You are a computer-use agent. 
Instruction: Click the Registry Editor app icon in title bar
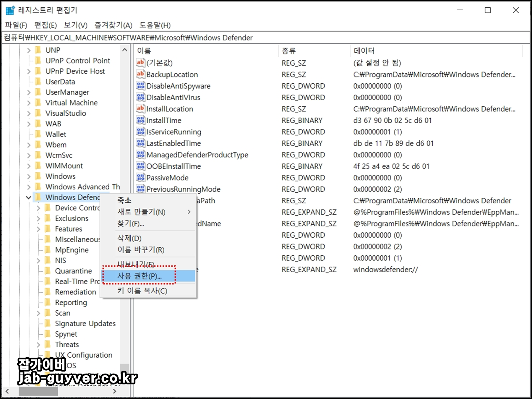[x=10, y=10]
